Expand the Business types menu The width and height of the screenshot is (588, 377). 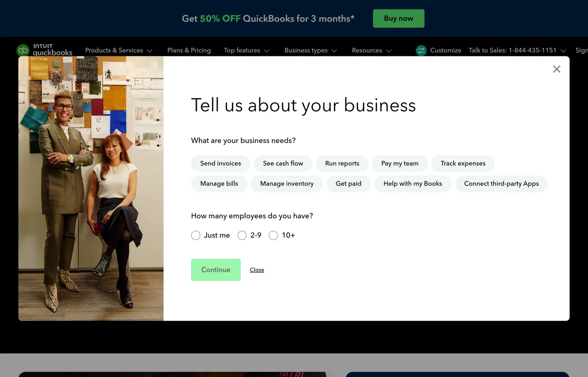(311, 50)
